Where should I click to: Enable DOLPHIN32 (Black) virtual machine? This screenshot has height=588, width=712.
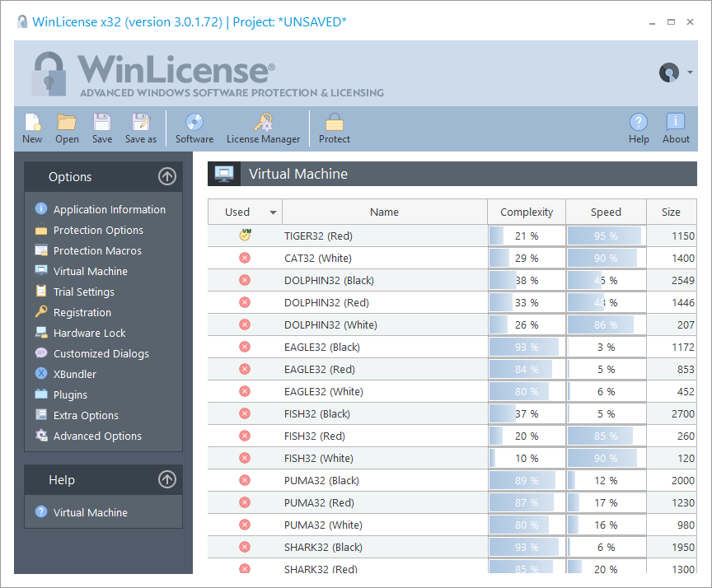pyautogui.click(x=245, y=280)
